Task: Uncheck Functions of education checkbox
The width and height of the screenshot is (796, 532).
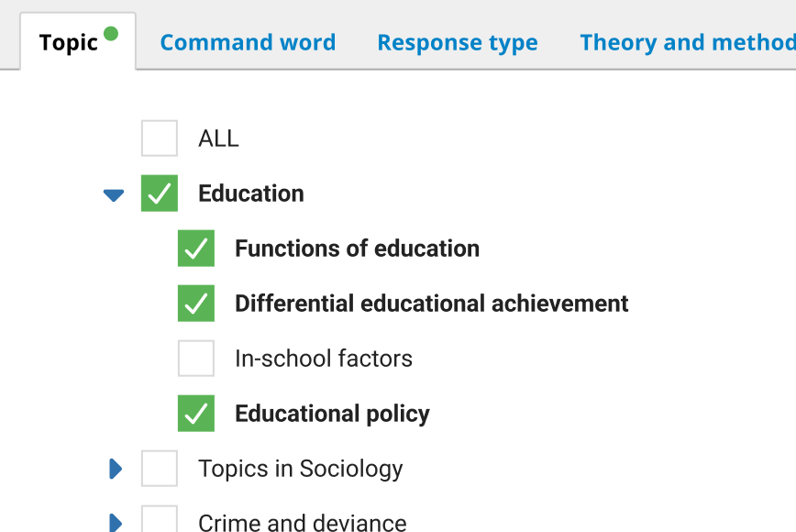Action: 196,249
